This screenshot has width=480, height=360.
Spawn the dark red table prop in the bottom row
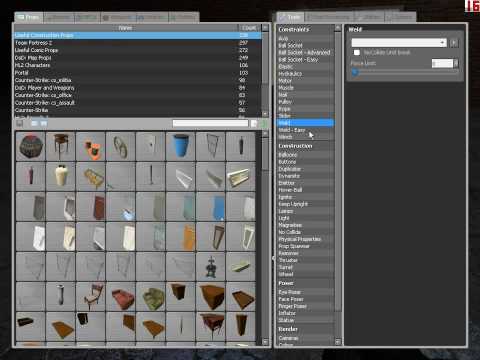(211, 326)
